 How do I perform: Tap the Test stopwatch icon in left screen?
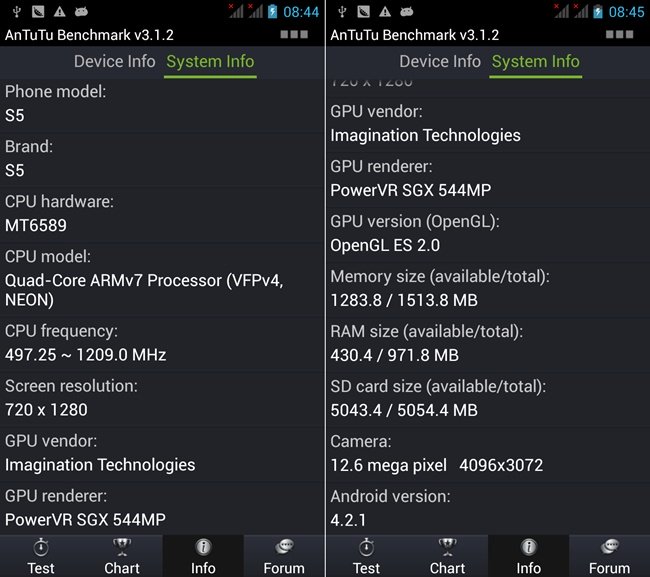[41, 548]
